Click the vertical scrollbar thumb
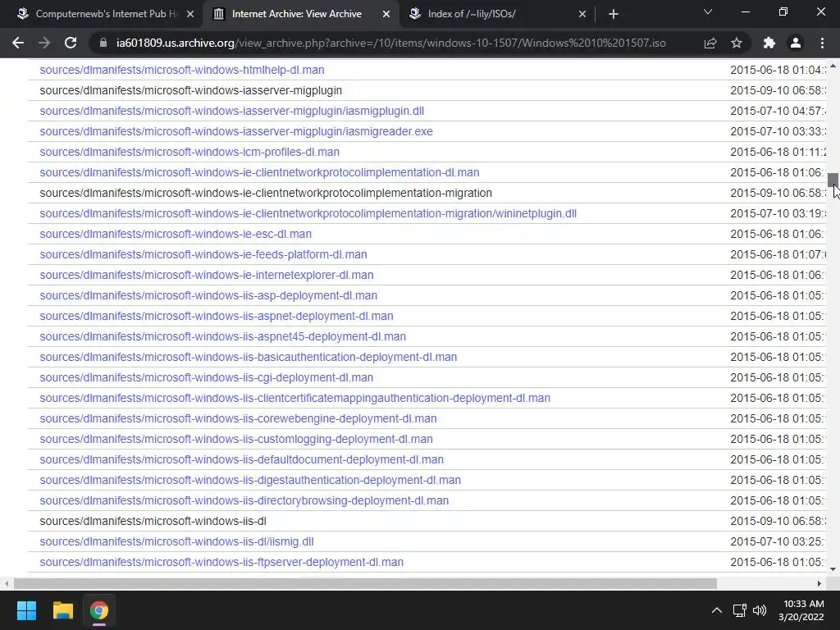The image size is (840, 630). [x=833, y=180]
